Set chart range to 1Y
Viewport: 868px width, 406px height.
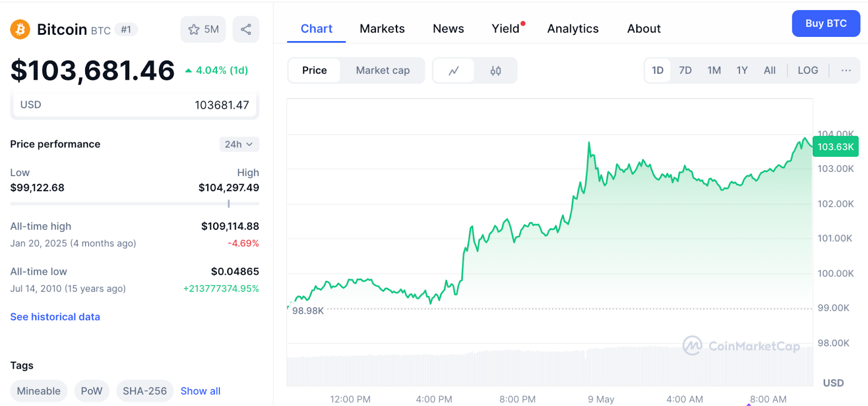tap(742, 70)
